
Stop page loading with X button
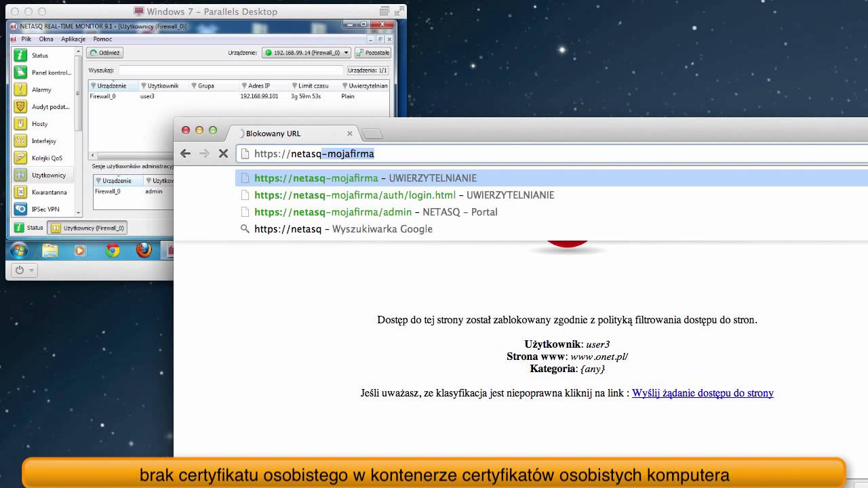click(223, 154)
